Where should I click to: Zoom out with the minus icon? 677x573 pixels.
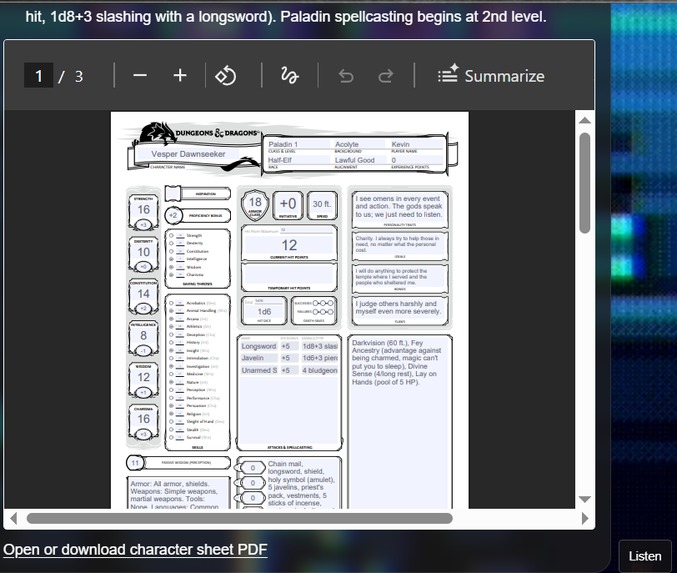pos(140,76)
